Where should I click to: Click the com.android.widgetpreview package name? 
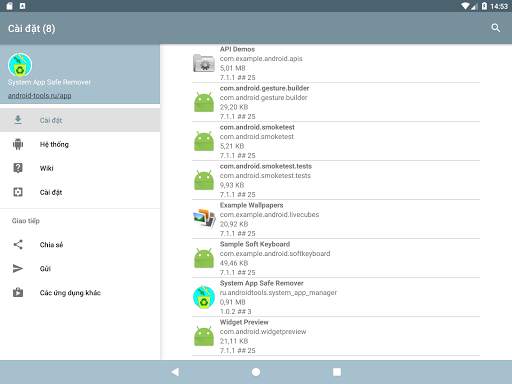263,332
